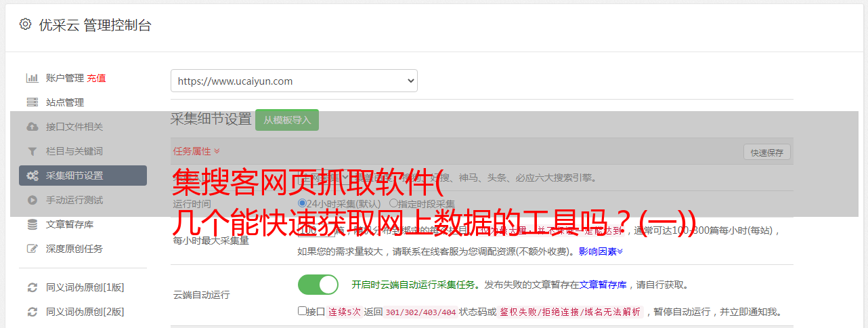Screen dimensions: 868x328
Task: Click the filter icon for 栏目与关键词
Action: (x=32, y=151)
